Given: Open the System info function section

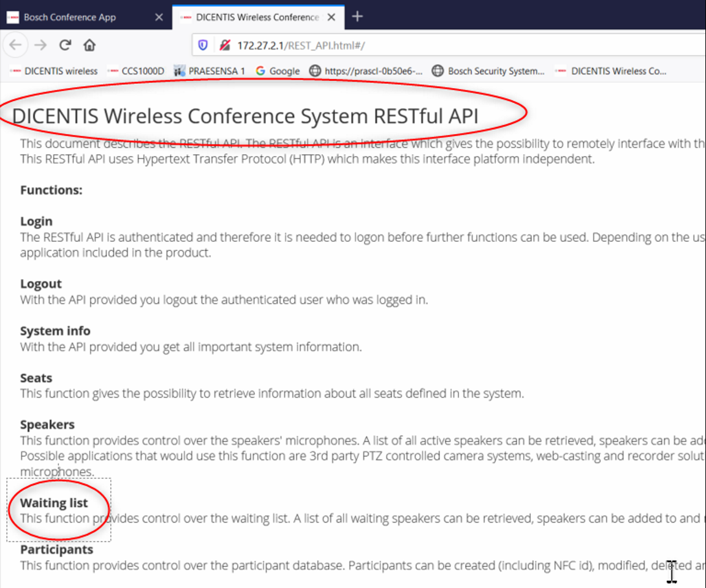Looking at the screenshot, I should coord(55,331).
